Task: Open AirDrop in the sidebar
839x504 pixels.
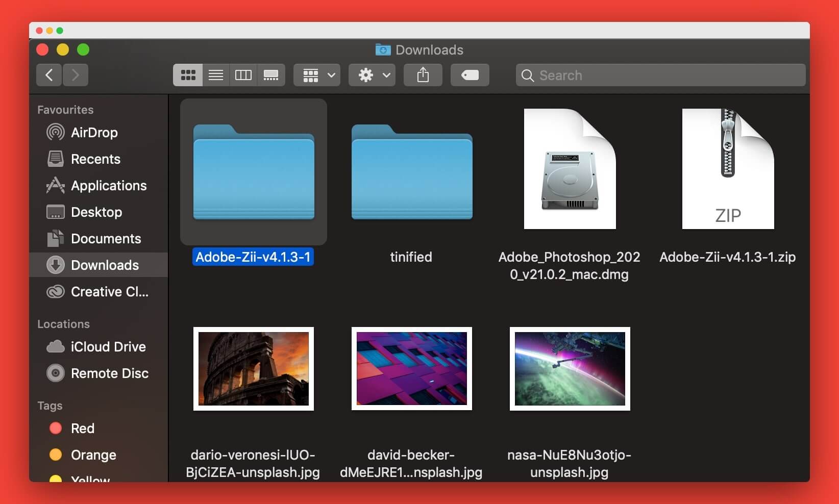Action: click(x=98, y=133)
